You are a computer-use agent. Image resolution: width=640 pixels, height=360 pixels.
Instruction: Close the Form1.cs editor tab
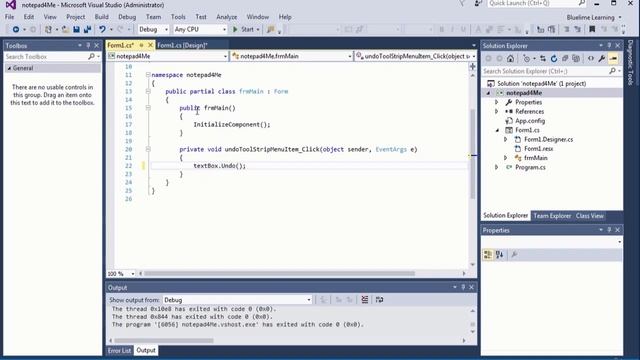pos(150,45)
